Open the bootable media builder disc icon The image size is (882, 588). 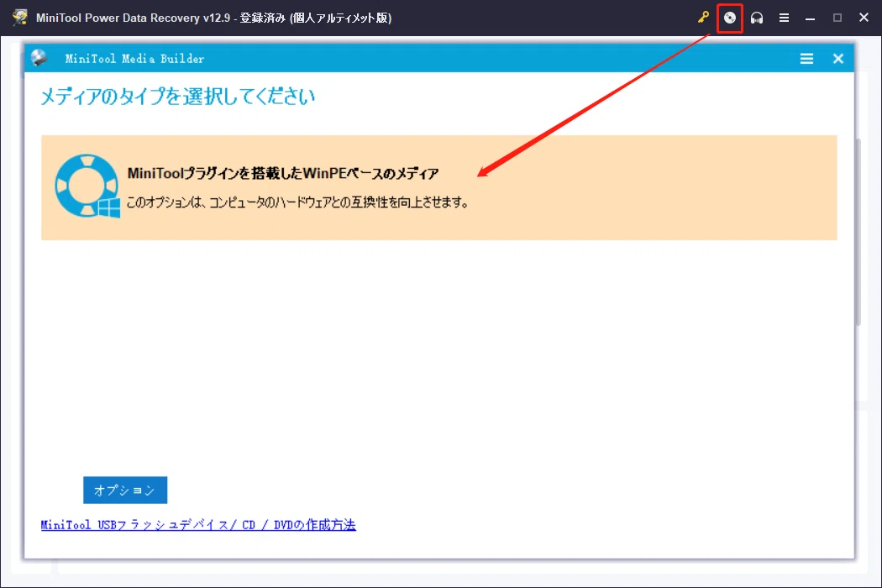(x=730, y=18)
